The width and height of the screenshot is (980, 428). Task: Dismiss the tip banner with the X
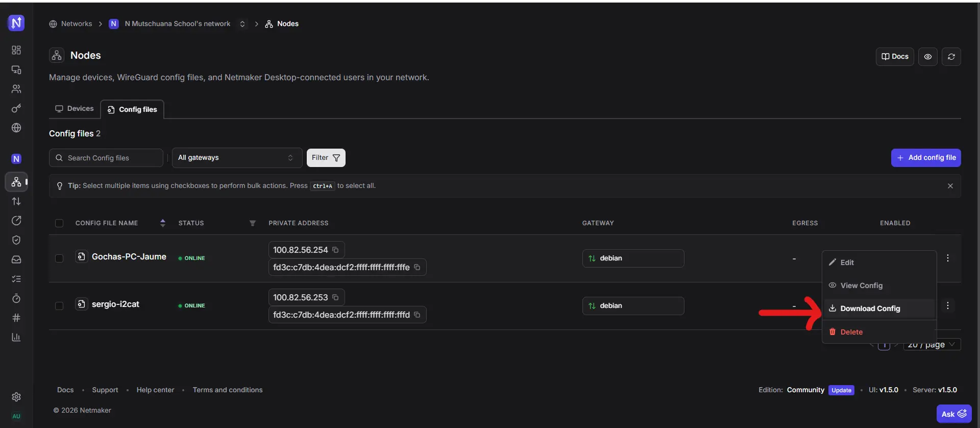point(950,186)
